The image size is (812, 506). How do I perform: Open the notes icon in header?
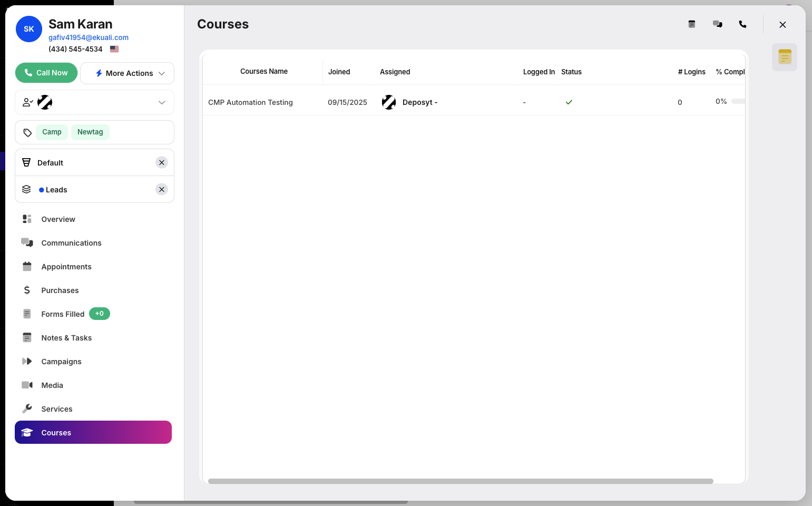[692, 24]
